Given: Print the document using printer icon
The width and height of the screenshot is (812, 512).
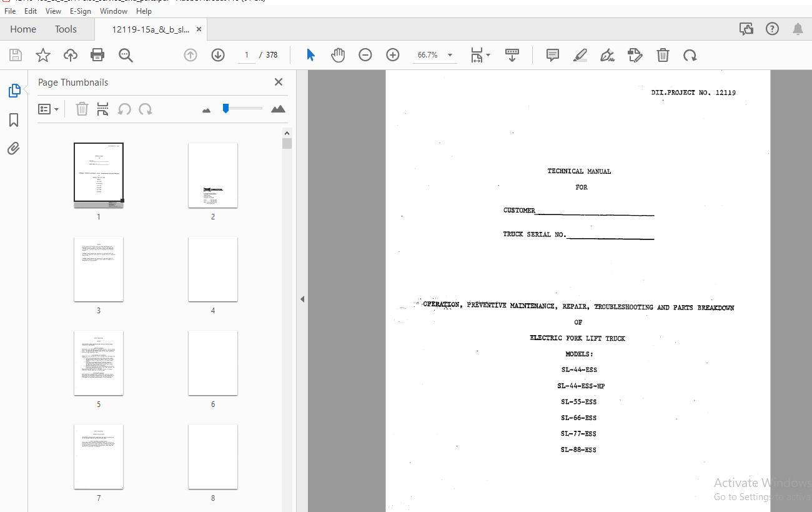Looking at the screenshot, I should tap(97, 55).
